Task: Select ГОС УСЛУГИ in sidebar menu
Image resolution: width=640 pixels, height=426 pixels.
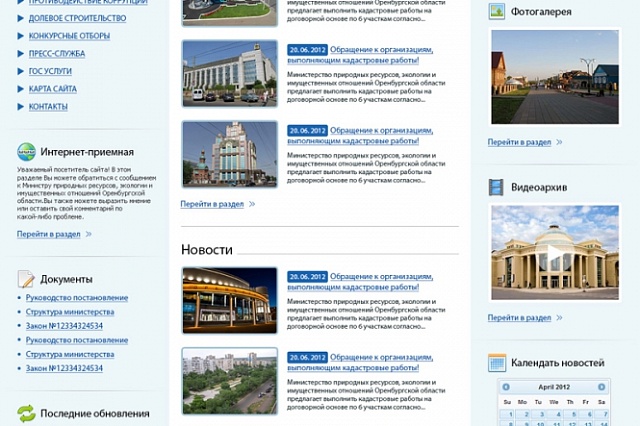Action: [50, 71]
